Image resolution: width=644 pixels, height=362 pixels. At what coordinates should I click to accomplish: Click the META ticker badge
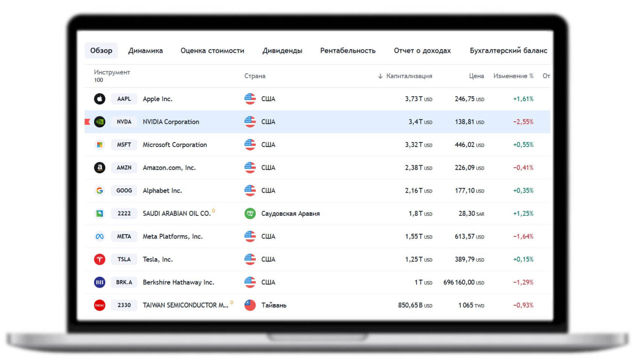124,236
